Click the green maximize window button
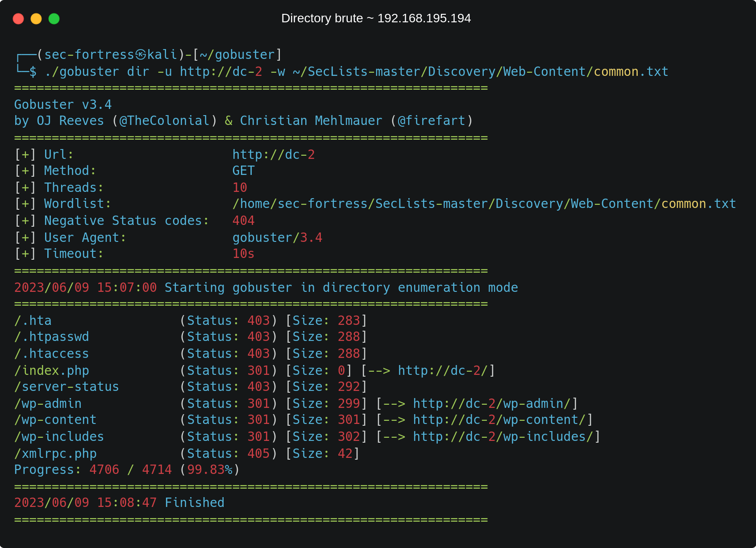The width and height of the screenshot is (756, 548). click(x=54, y=19)
